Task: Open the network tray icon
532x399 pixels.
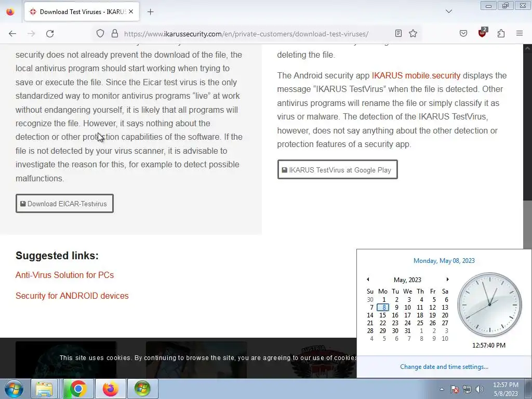Action: (x=467, y=389)
